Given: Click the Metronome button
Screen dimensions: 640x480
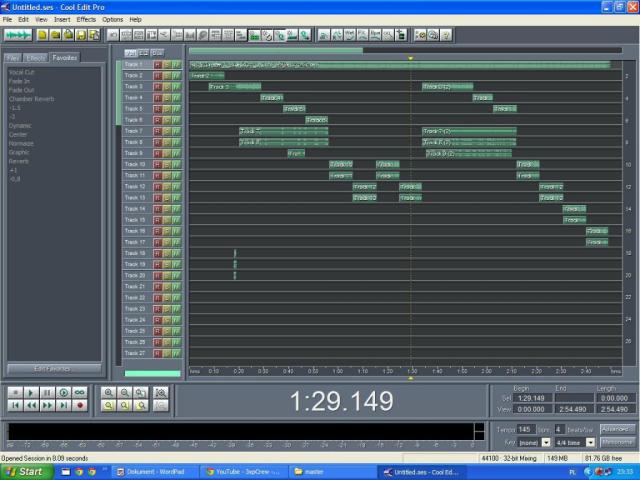Looking at the screenshot, I should click(617, 442).
